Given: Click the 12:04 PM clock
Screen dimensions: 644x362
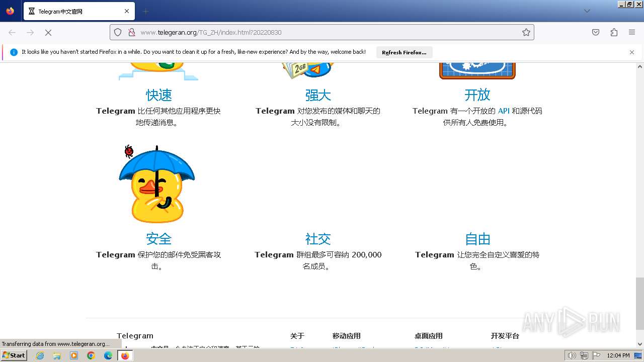Looking at the screenshot, I should coord(618,355).
